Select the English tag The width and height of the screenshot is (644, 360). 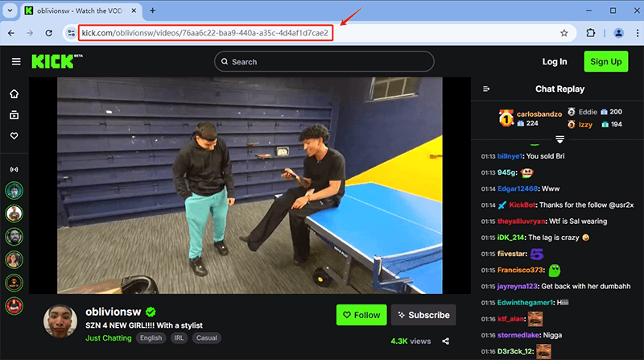pos(151,337)
